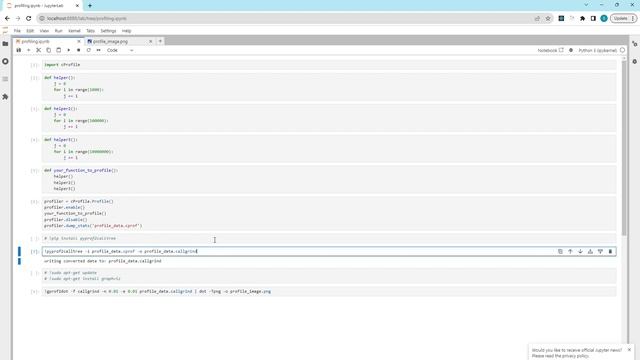Open the Tabs menu
This screenshot has width=640, height=360.
(x=90, y=31)
